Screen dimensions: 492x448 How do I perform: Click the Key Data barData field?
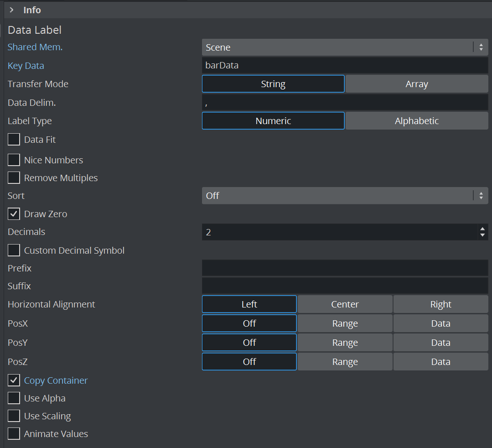coord(345,65)
